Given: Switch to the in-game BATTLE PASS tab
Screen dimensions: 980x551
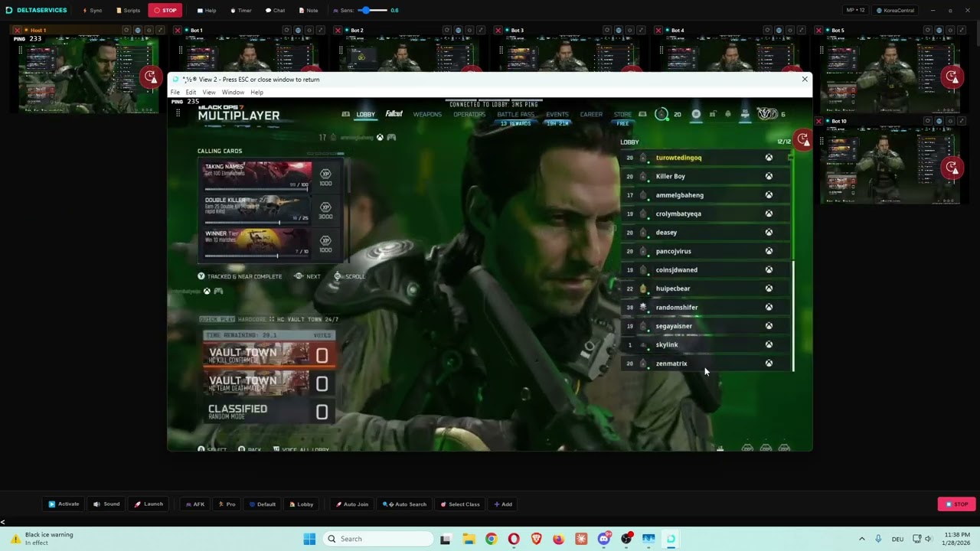Looking at the screenshot, I should (515, 115).
